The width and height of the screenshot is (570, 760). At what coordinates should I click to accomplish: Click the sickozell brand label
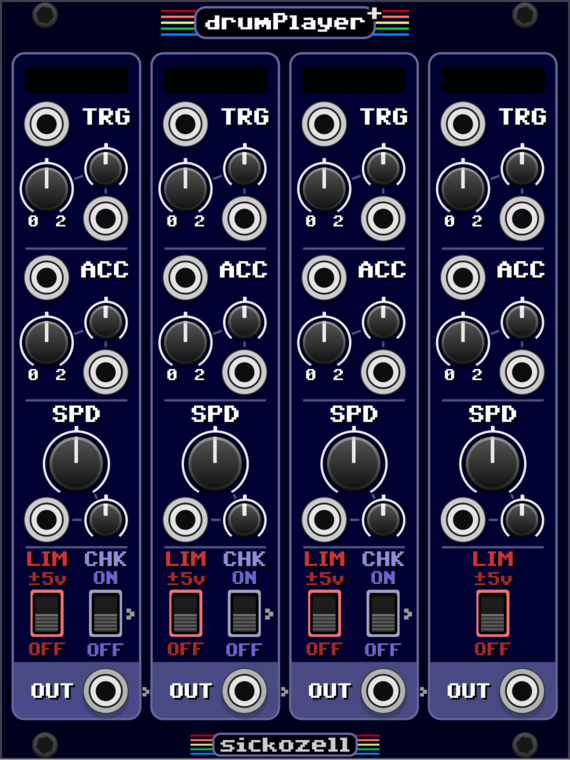(285, 744)
